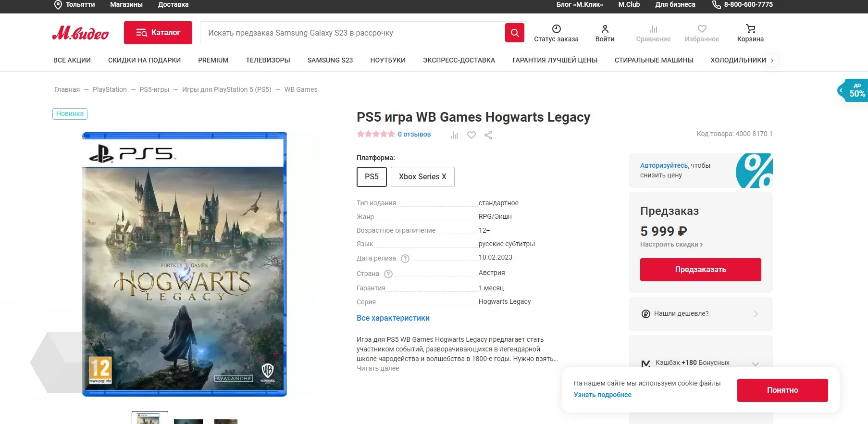Image resolution: width=868 pixels, height=424 pixels.
Task: Select SAMSUNG S23 menu item
Action: pos(330,60)
